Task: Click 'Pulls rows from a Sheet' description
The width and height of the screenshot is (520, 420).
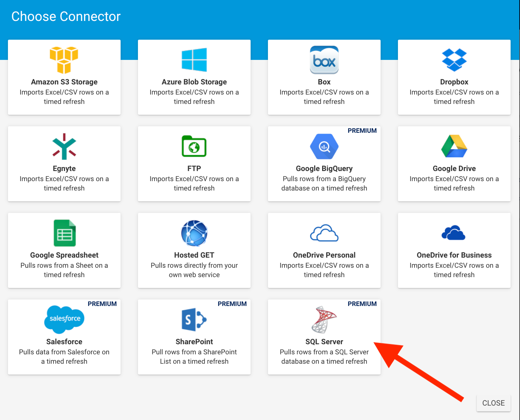Action: [64, 270]
